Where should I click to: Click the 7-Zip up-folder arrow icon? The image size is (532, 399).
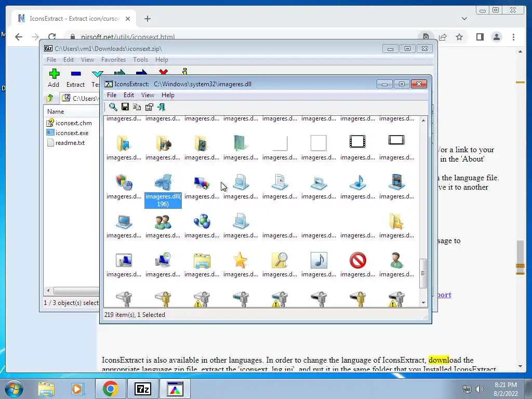pyautogui.click(x=50, y=98)
